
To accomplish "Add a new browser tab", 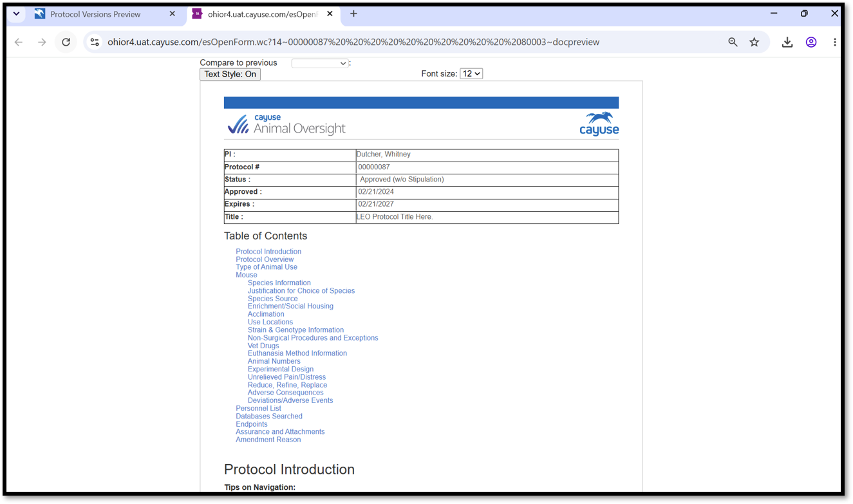I will tap(353, 14).
